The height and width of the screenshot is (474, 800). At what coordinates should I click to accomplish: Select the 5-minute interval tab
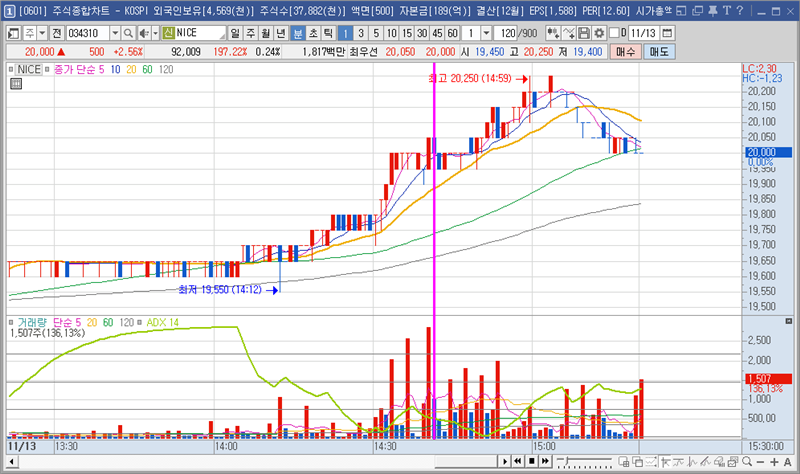pyautogui.click(x=375, y=33)
